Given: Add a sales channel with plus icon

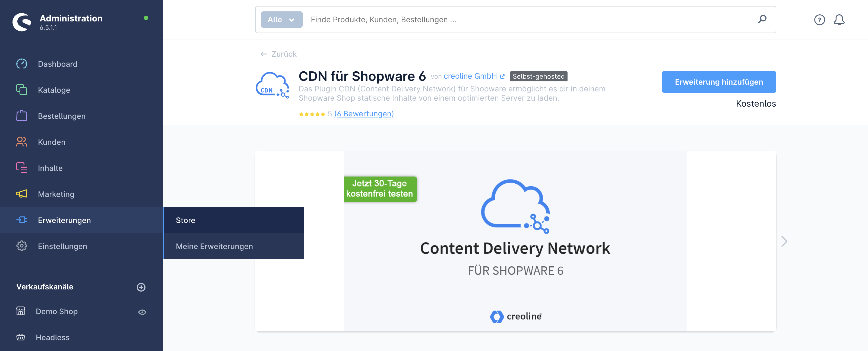Looking at the screenshot, I should pos(141,287).
